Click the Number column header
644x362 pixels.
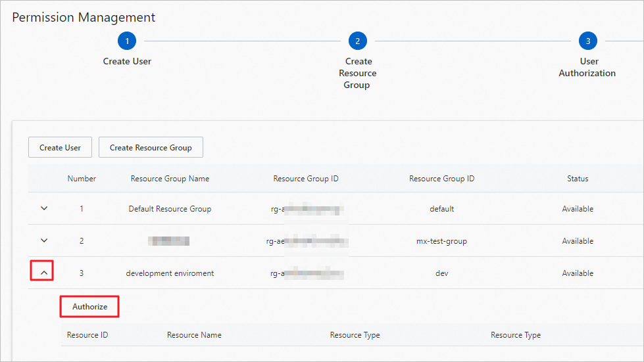tap(82, 179)
